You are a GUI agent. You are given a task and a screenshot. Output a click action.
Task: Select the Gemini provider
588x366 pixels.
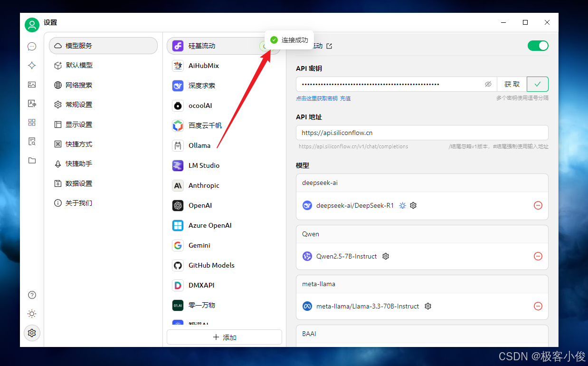tap(224, 245)
